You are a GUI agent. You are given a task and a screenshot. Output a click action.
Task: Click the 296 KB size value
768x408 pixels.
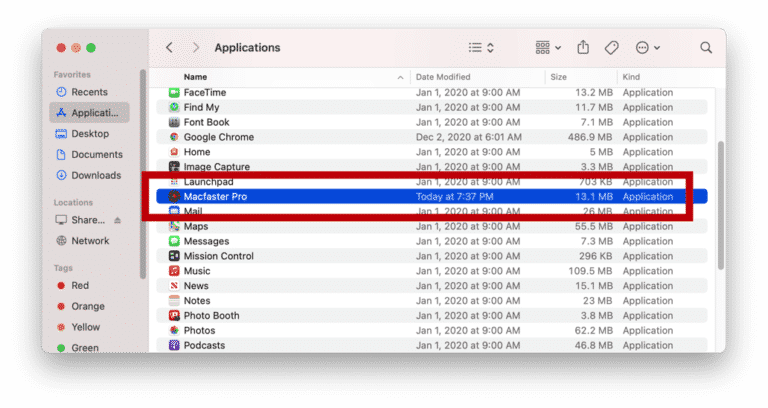[595, 256]
